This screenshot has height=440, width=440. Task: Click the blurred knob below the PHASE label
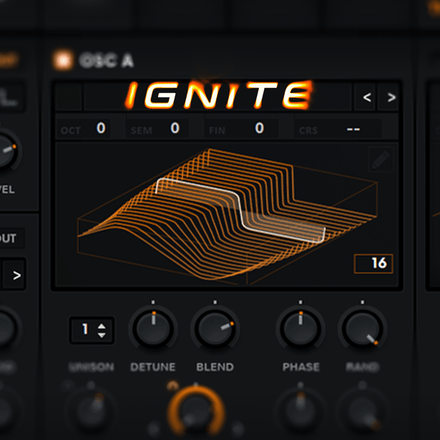tap(300, 411)
